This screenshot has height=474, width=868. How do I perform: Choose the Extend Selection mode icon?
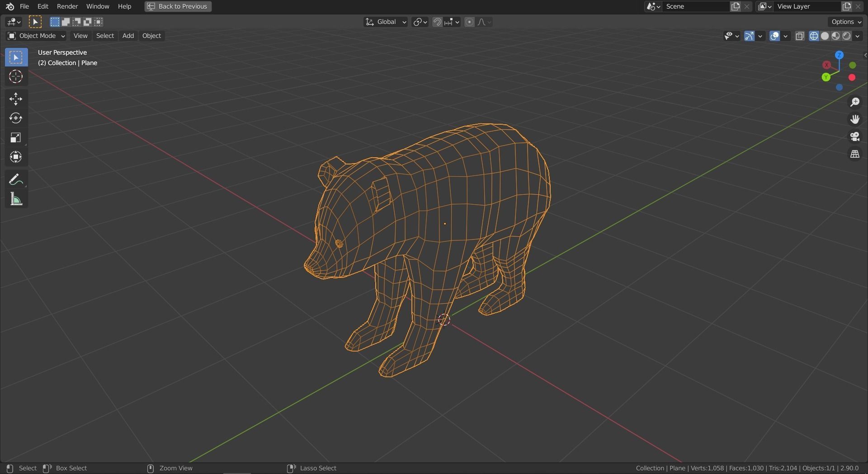coord(66,22)
